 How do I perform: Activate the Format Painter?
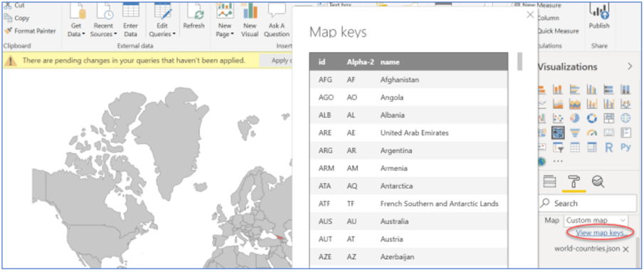30,31
